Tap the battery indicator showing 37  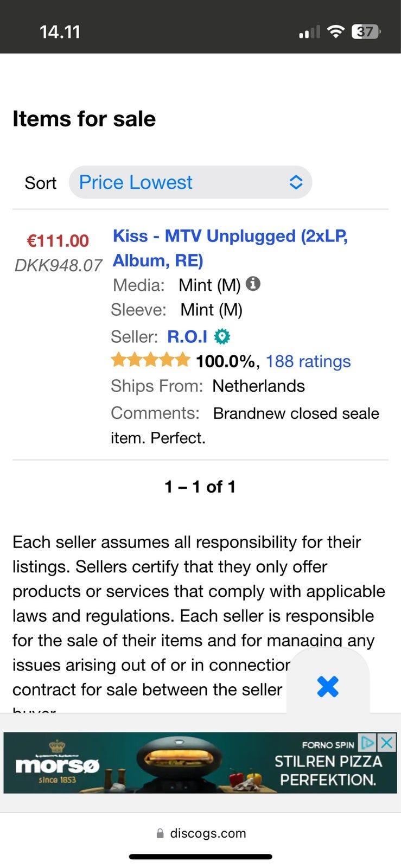point(366,32)
